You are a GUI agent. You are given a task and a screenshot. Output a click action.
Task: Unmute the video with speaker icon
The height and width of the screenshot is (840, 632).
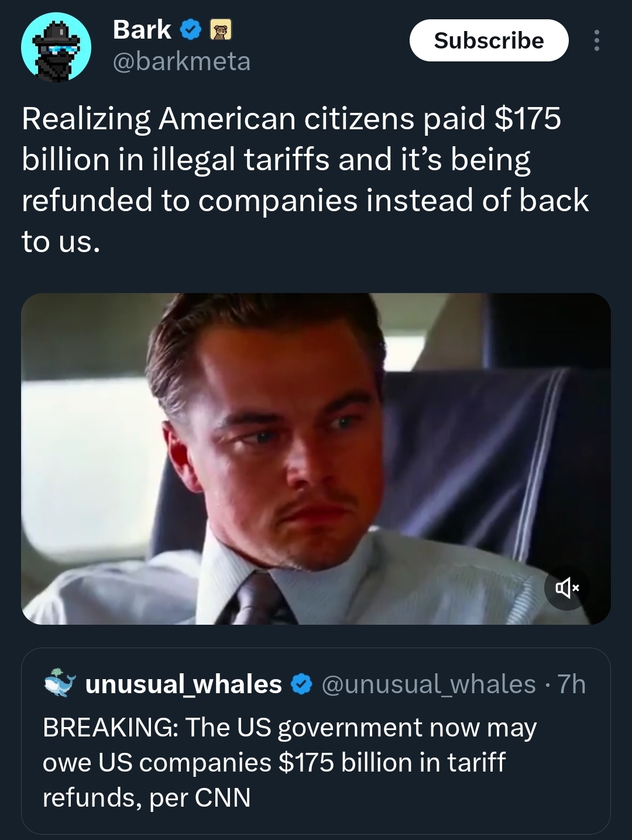pyautogui.click(x=566, y=587)
